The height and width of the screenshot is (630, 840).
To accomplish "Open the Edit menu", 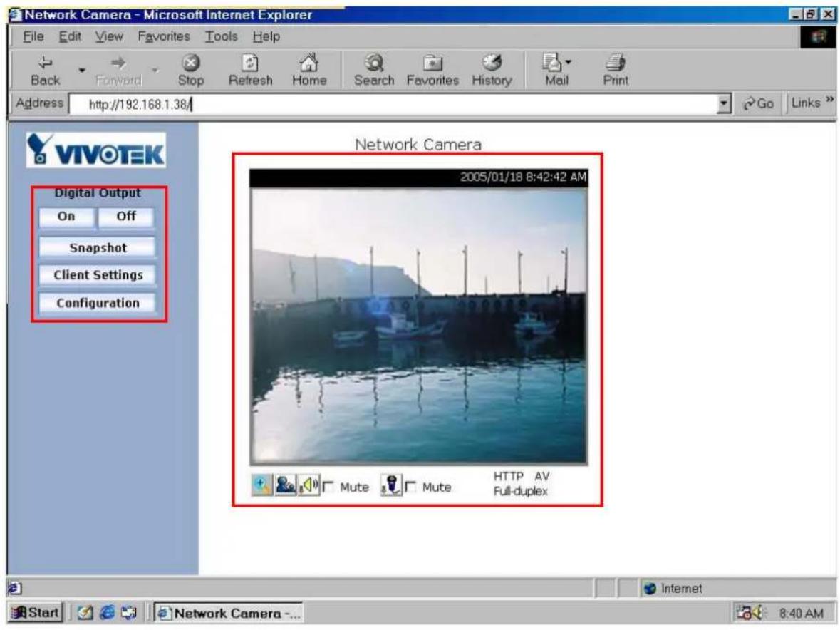I will (x=70, y=36).
